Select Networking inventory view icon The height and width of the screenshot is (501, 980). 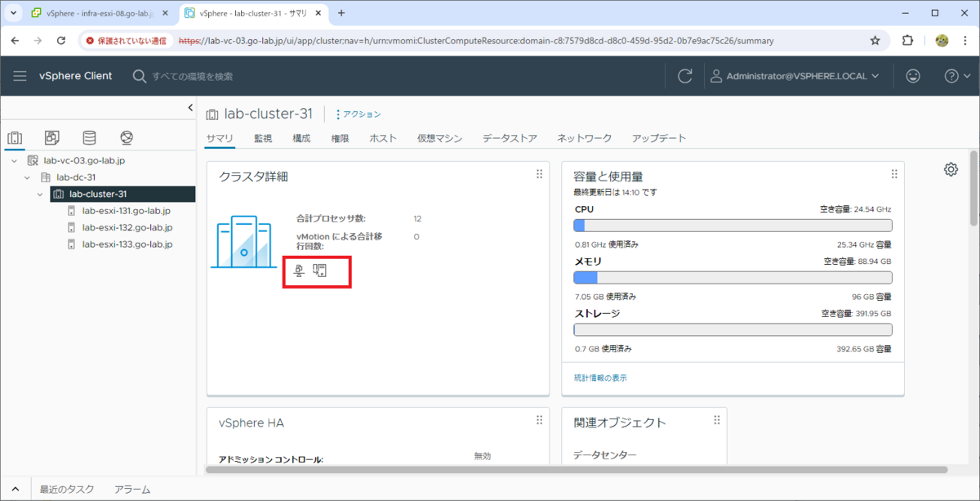126,137
